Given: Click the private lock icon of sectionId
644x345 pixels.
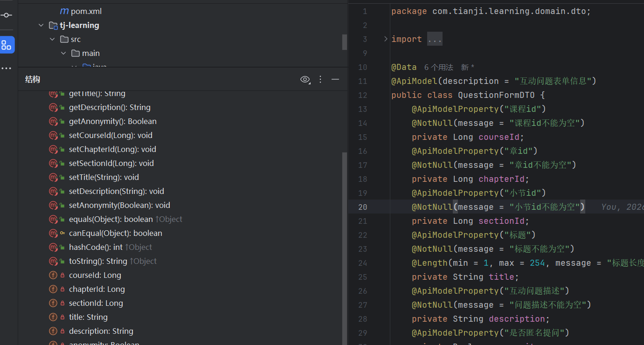Looking at the screenshot, I should (x=62, y=303).
